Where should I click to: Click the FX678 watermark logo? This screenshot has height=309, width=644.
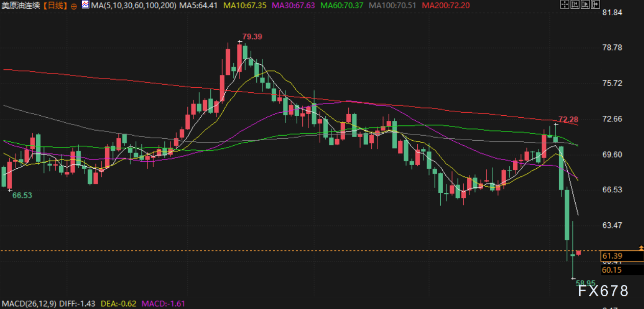(603, 291)
